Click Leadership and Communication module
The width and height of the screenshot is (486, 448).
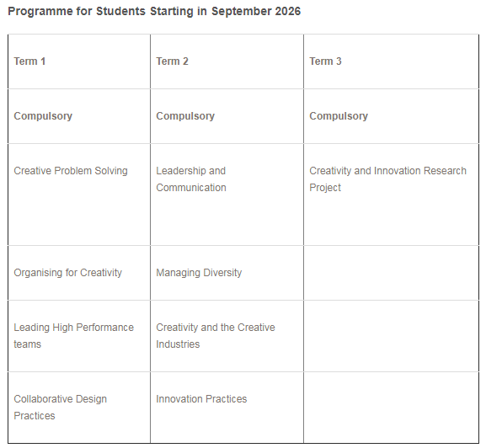191,179
